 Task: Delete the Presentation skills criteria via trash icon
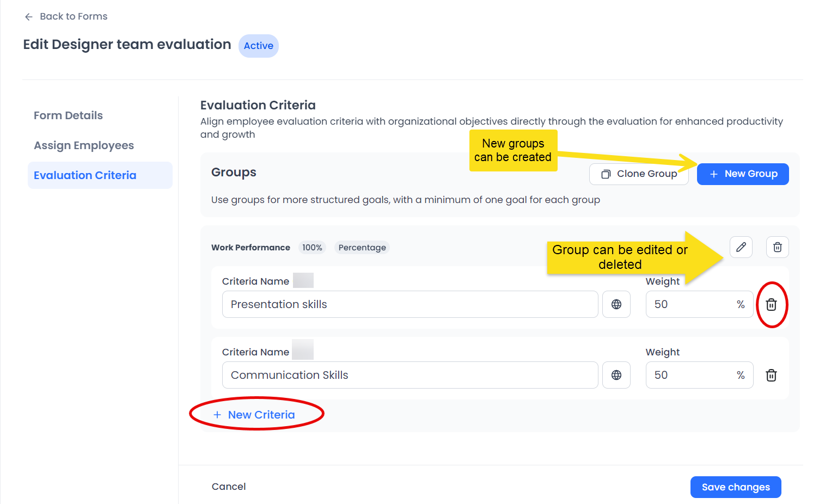tap(771, 304)
